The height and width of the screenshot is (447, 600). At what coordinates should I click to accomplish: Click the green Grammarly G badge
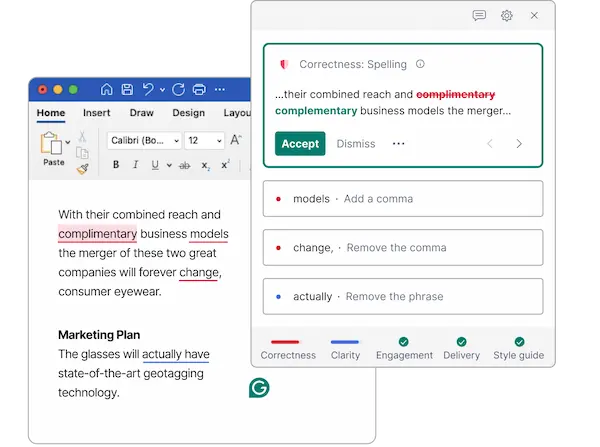point(259,388)
